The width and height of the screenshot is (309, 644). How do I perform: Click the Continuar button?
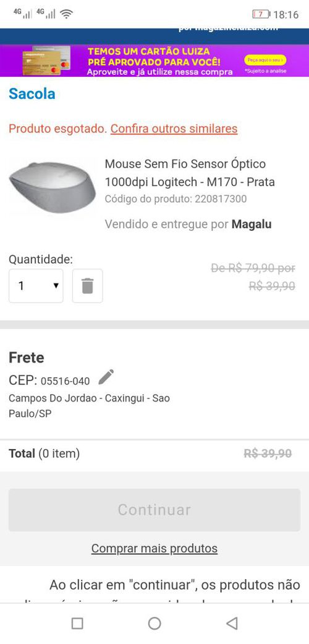point(154,510)
